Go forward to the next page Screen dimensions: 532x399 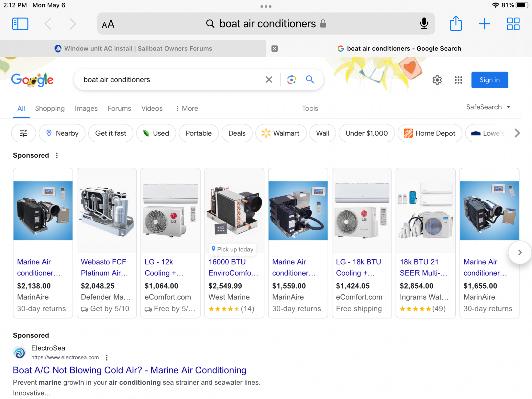point(72,24)
